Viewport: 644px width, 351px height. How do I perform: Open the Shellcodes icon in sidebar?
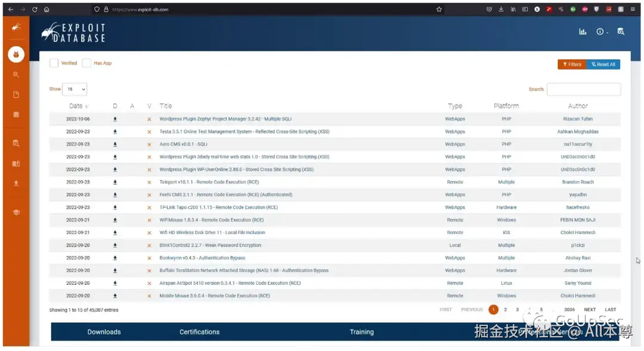(x=16, y=115)
